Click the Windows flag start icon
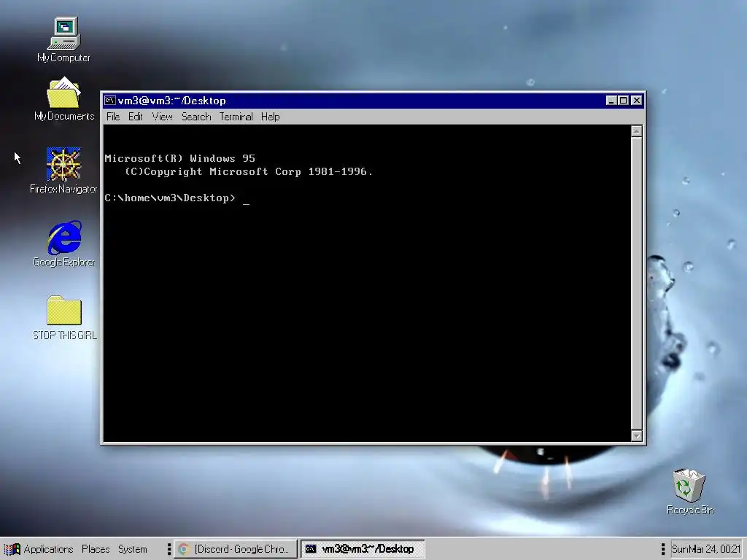Screen dimensions: 747x560 coord(12,549)
